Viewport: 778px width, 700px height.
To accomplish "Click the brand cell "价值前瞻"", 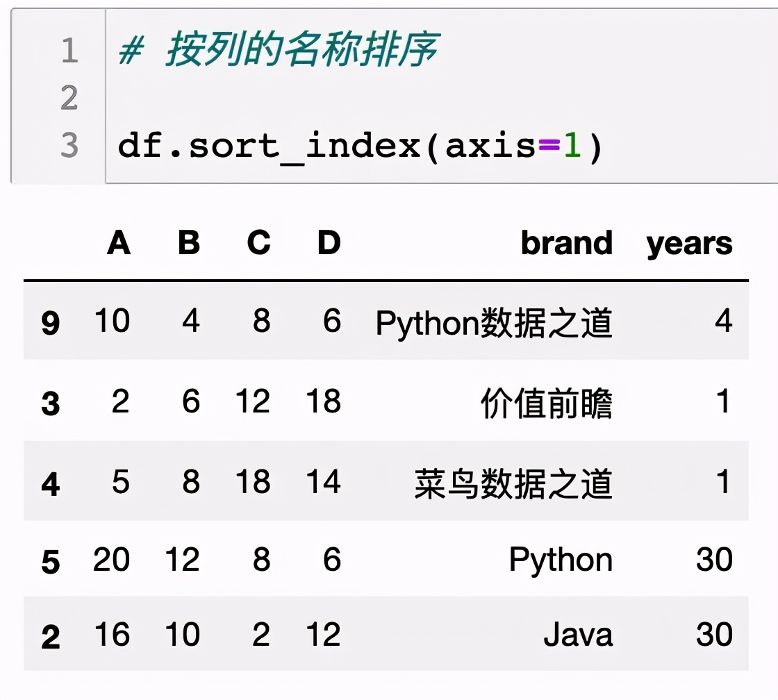I will coord(547,403).
